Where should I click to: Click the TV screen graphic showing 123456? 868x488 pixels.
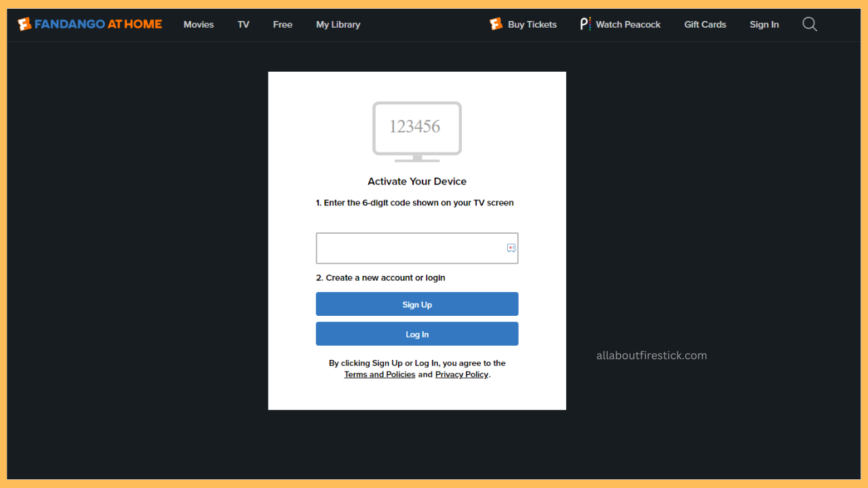[x=416, y=129]
